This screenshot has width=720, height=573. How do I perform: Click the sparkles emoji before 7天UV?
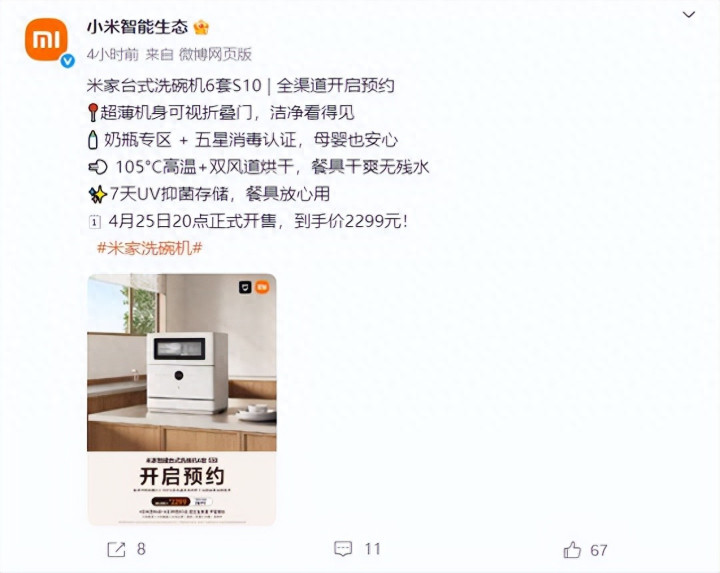coord(98,194)
